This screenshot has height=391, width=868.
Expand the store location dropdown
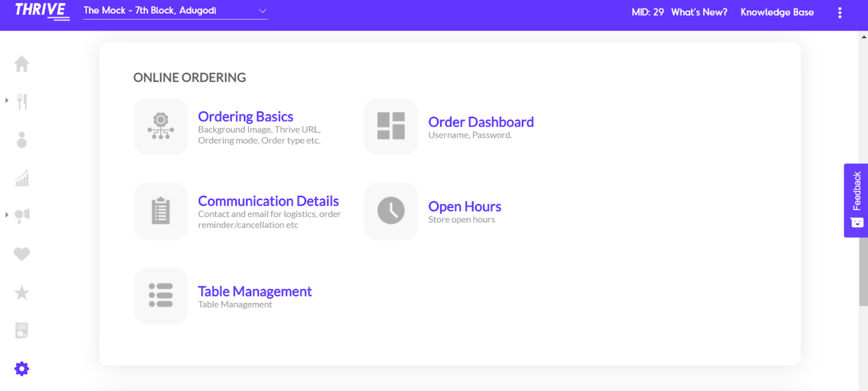(175, 10)
